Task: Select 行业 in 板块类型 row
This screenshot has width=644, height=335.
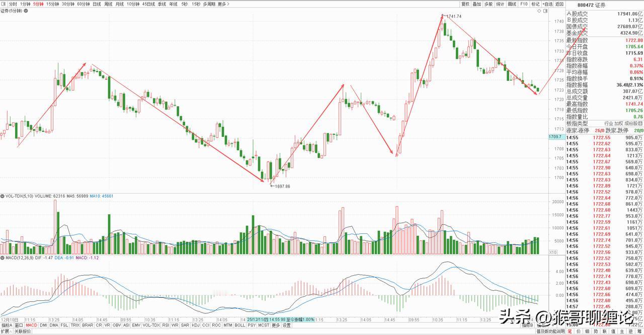Action: [x=608, y=123]
